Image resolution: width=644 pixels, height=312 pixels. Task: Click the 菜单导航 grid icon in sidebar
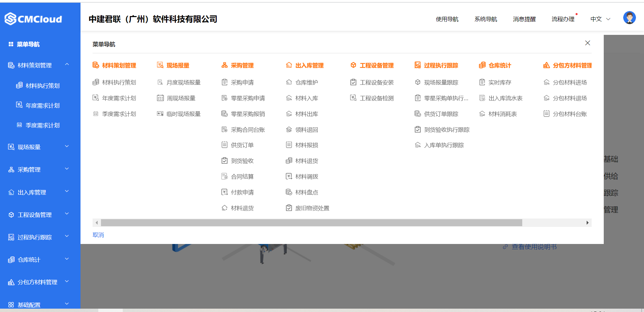(11, 44)
